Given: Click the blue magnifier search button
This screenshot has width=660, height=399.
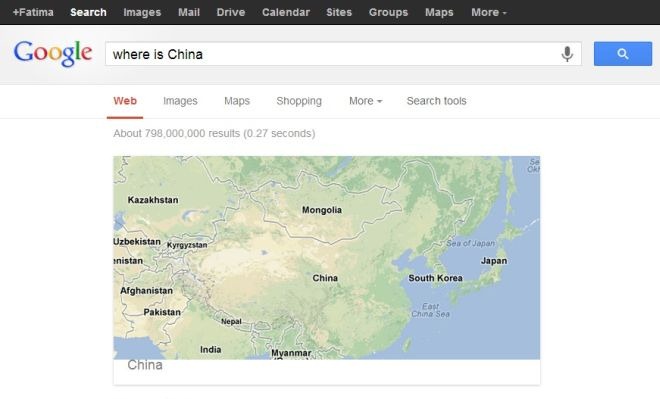Looking at the screenshot, I should click(x=623, y=54).
